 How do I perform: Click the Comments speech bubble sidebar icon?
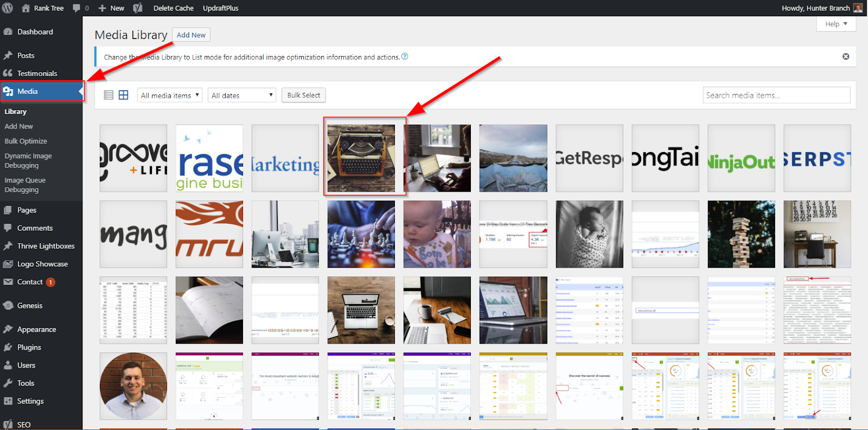click(x=8, y=228)
